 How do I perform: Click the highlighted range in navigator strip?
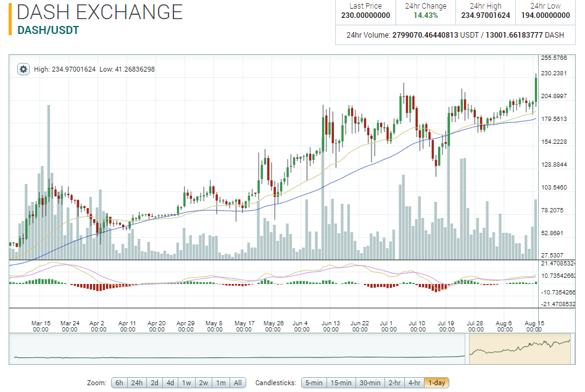tap(520, 349)
